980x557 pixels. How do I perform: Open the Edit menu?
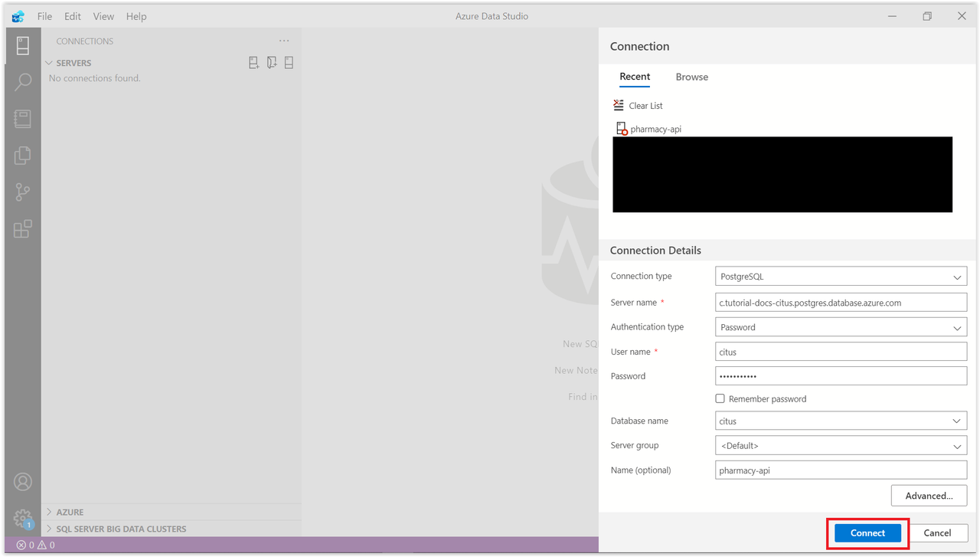pos(73,16)
